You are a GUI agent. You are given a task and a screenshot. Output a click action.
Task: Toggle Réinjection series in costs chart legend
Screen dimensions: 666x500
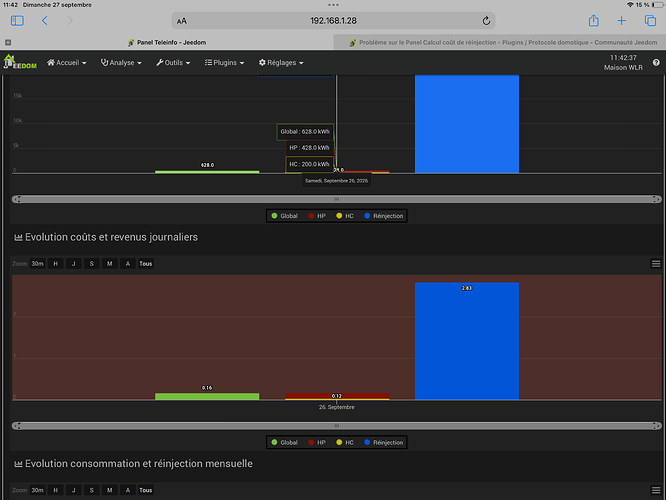click(384, 442)
